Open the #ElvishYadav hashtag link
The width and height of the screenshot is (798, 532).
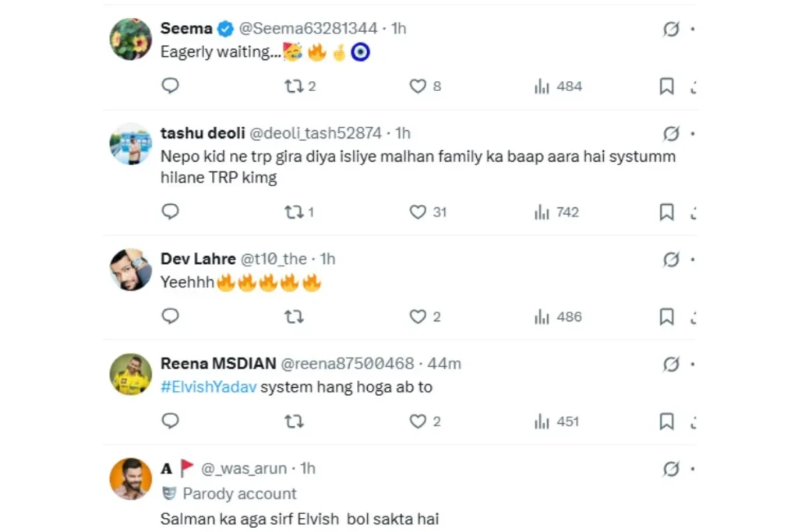[208, 386]
